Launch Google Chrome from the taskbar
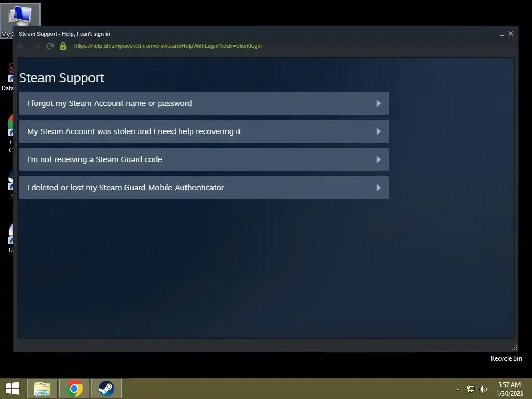This screenshot has height=399, width=532. pos(74,389)
